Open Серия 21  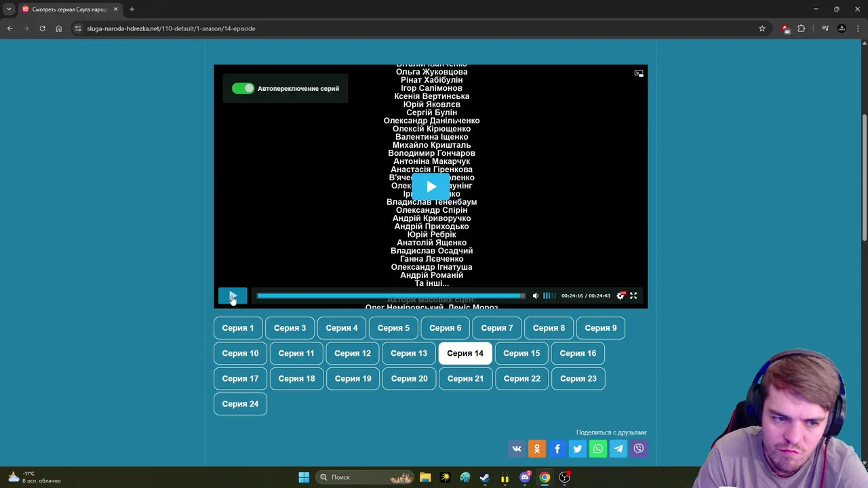[465, 378]
